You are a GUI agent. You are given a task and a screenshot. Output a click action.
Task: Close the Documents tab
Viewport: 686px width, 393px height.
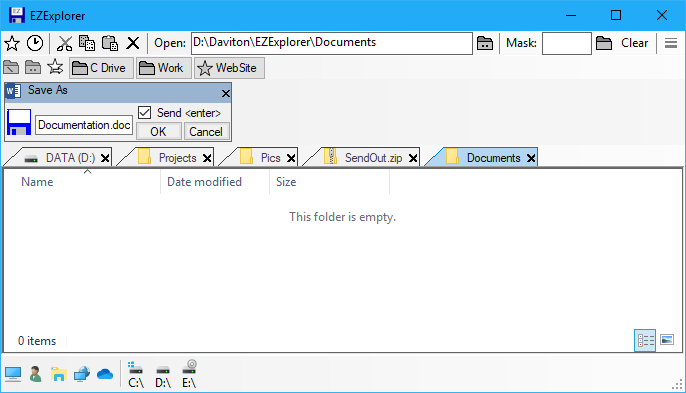(x=531, y=158)
